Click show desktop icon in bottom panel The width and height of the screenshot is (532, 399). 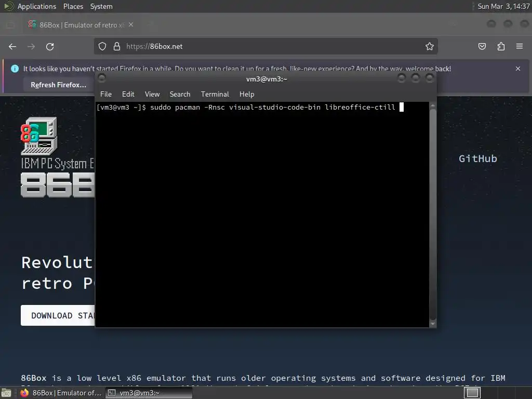(6, 393)
